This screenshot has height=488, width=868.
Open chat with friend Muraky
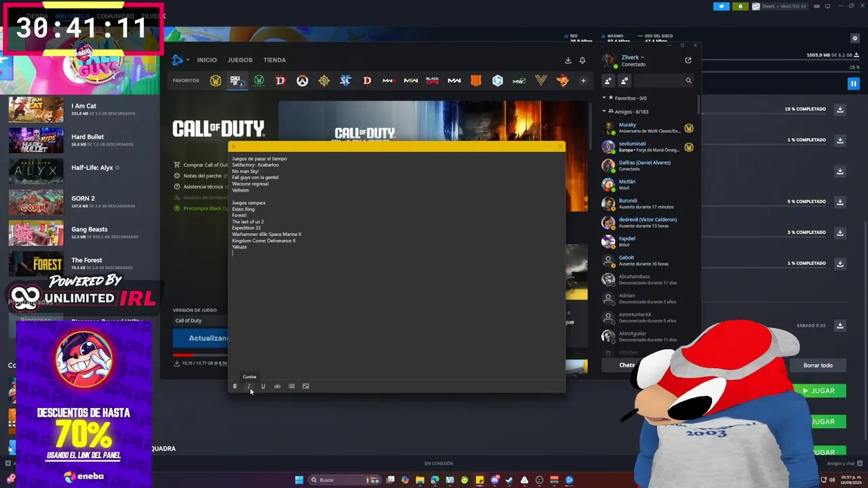[x=648, y=127]
